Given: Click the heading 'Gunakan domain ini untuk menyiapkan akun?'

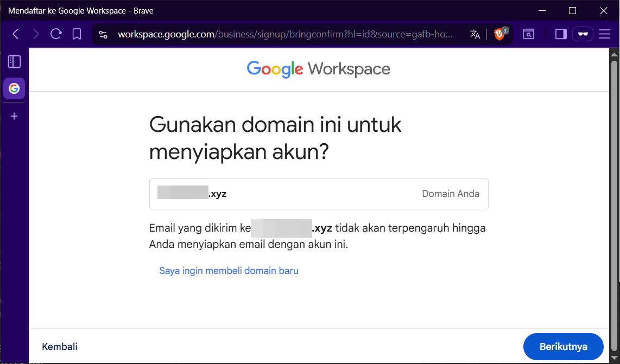Looking at the screenshot, I should point(275,138).
